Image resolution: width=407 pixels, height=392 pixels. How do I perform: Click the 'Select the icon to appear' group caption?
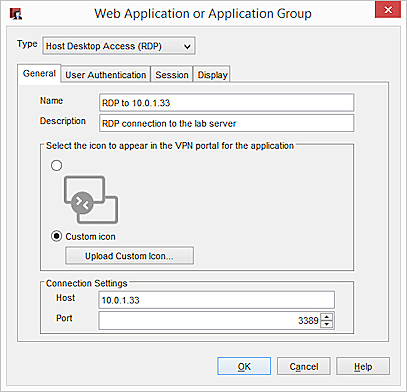170,146
